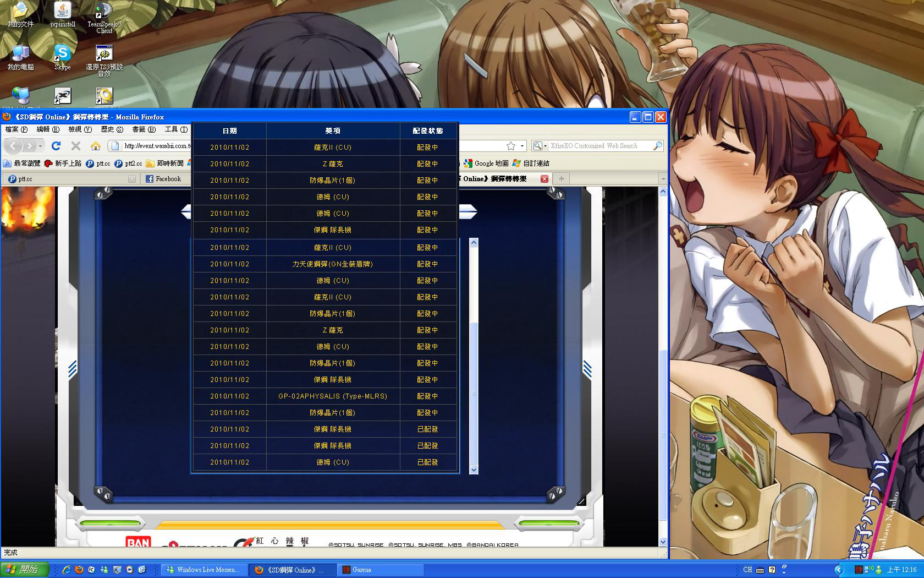The height and width of the screenshot is (578, 924).
Task: Open 還原TS3預設音效 desktop shortcut
Action: click(104, 61)
